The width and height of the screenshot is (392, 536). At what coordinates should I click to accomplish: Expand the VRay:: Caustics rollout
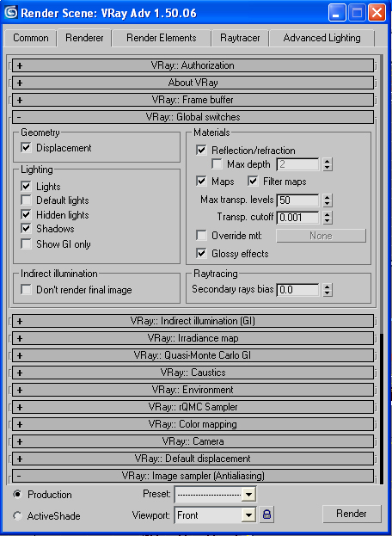click(193, 373)
